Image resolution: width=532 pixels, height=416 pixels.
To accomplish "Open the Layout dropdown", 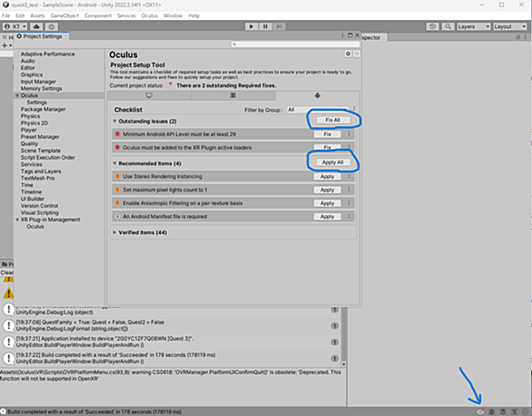I will [510, 26].
